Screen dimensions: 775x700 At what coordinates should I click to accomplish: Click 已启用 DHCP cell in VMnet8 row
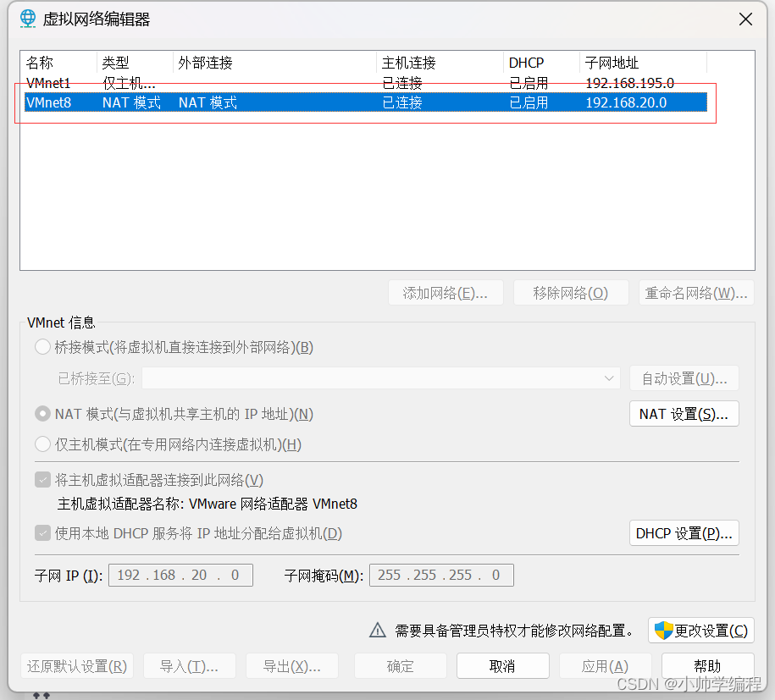529,102
